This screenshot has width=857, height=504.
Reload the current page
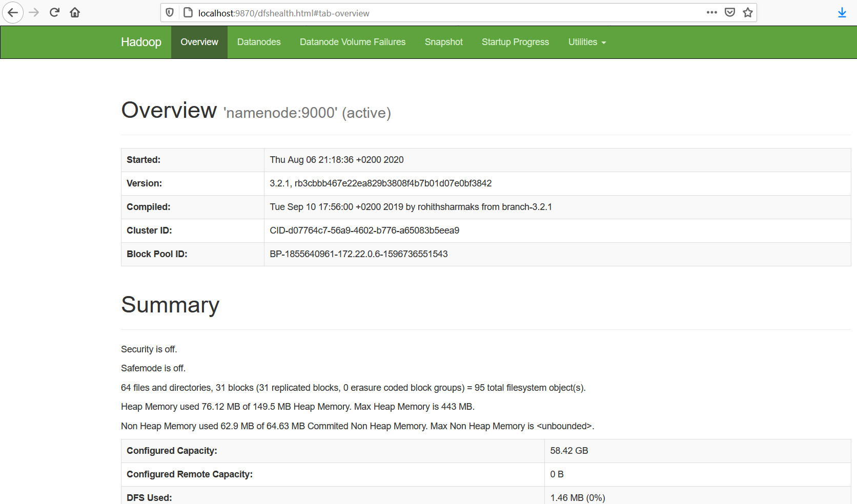point(54,13)
